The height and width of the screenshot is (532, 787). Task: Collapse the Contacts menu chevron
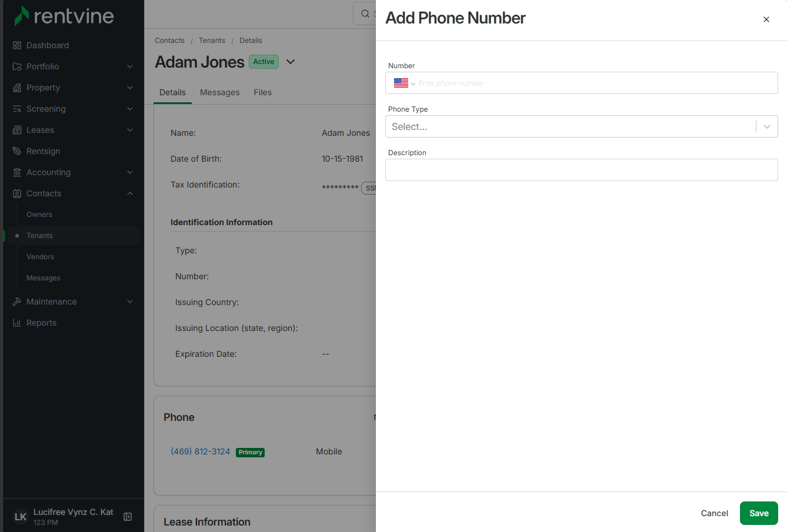tap(130, 193)
